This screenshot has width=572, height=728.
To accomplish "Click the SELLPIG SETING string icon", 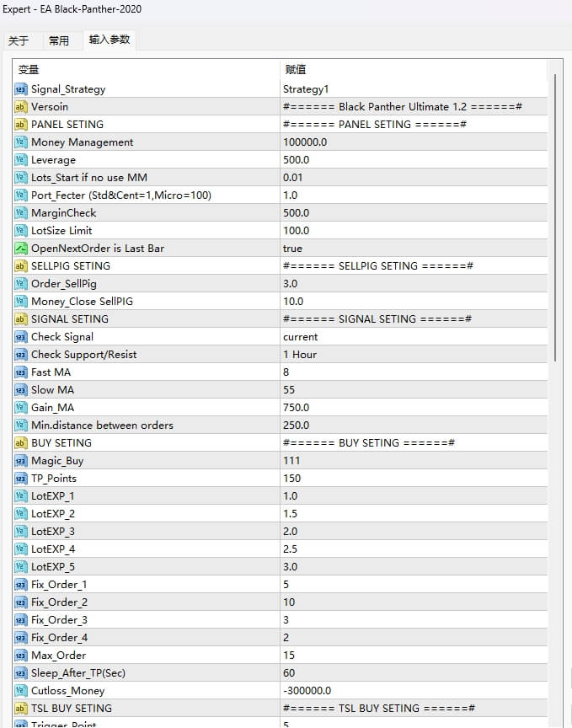I will (21, 266).
